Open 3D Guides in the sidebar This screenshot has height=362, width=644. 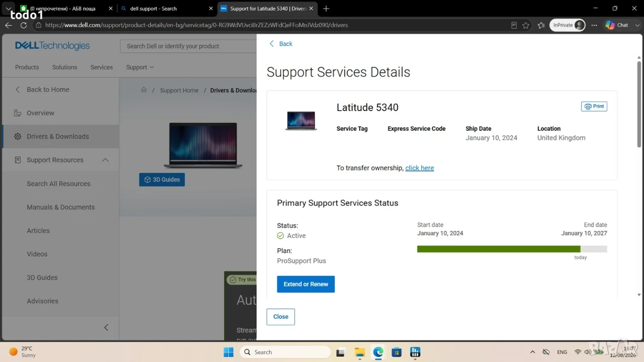42,278
